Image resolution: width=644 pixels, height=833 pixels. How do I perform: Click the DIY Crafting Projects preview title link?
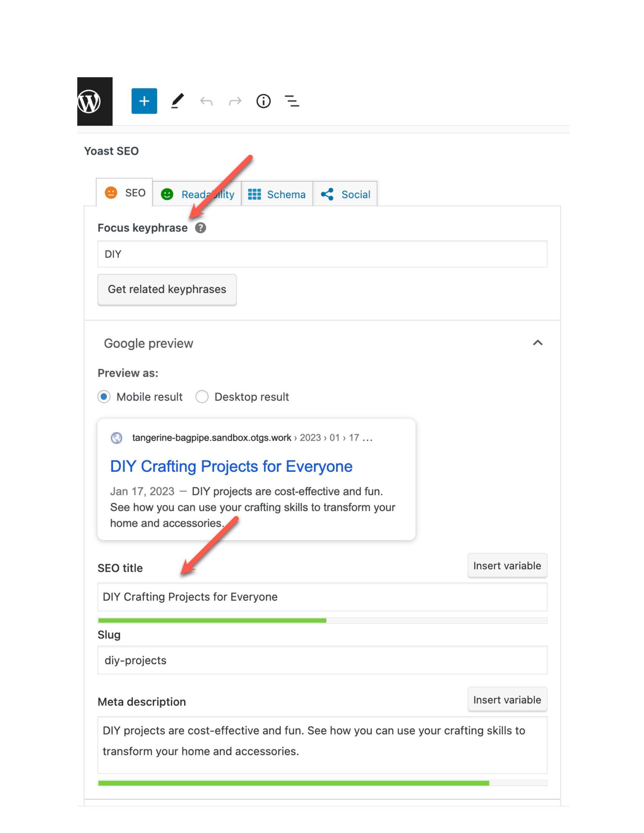pos(231,466)
